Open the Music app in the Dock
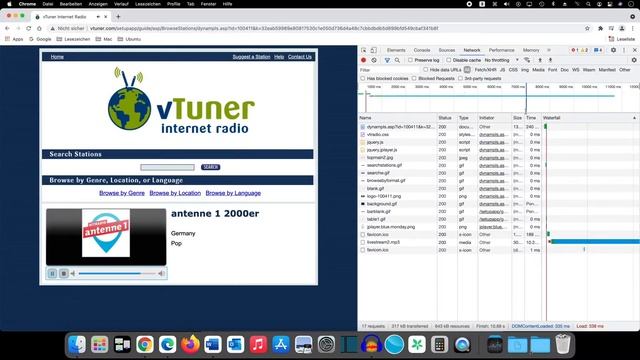 click(x=258, y=344)
